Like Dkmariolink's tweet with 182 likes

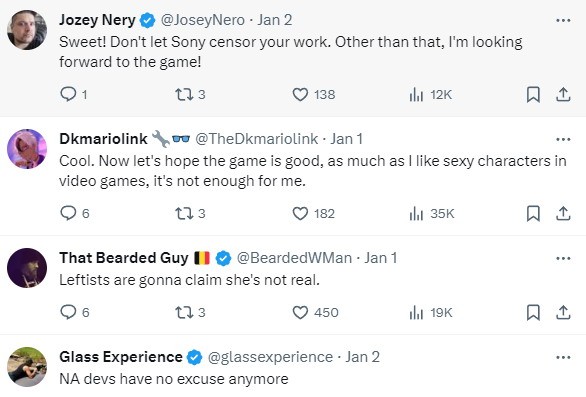[x=300, y=213]
